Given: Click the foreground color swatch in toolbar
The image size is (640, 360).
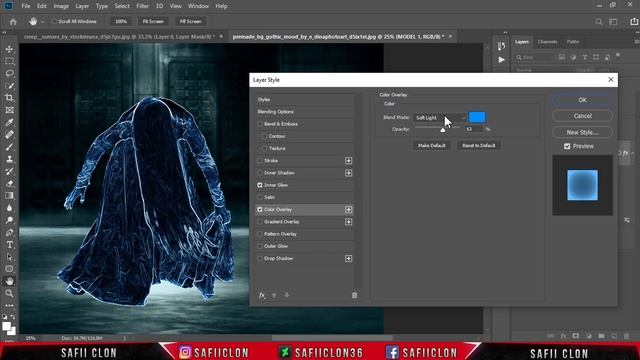Looking at the screenshot, I should pyautogui.click(x=6, y=327).
